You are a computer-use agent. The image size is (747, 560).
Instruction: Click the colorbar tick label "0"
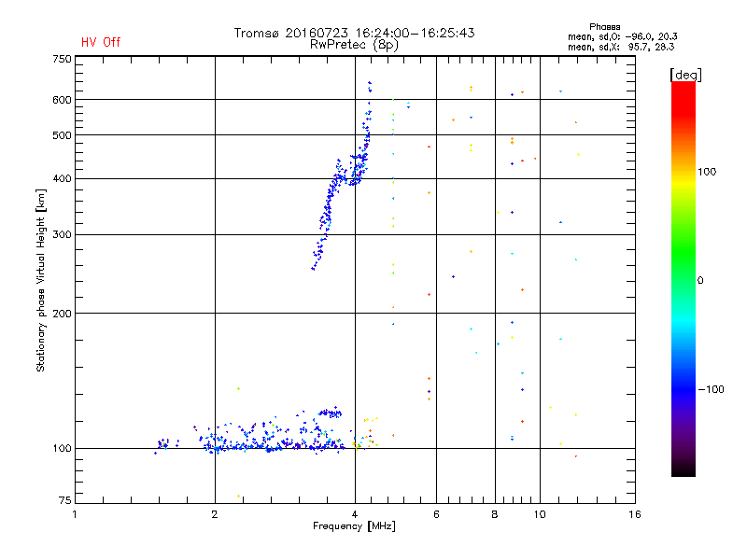(x=700, y=281)
